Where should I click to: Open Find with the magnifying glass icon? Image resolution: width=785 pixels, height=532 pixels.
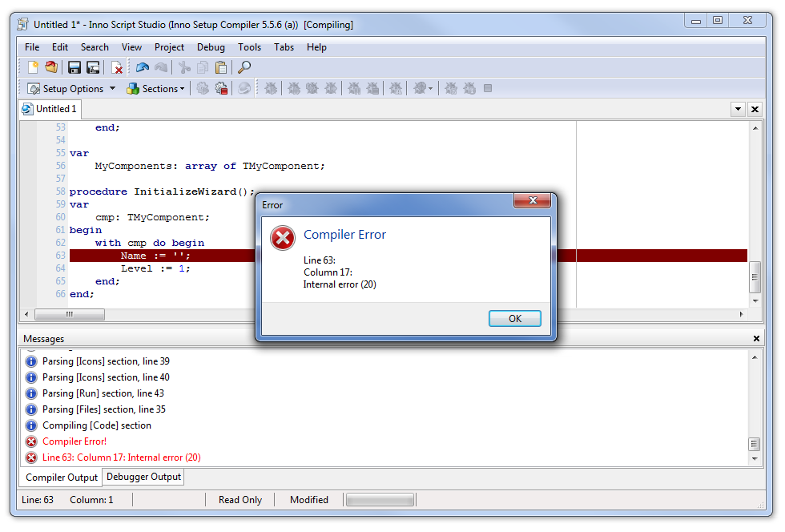pyautogui.click(x=244, y=68)
